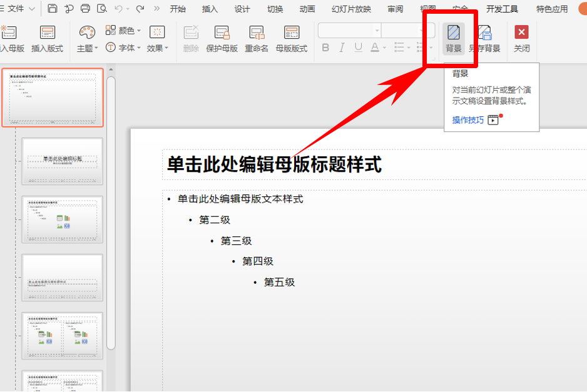
Task: Switch to the 插入 tab
Action: (x=210, y=9)
